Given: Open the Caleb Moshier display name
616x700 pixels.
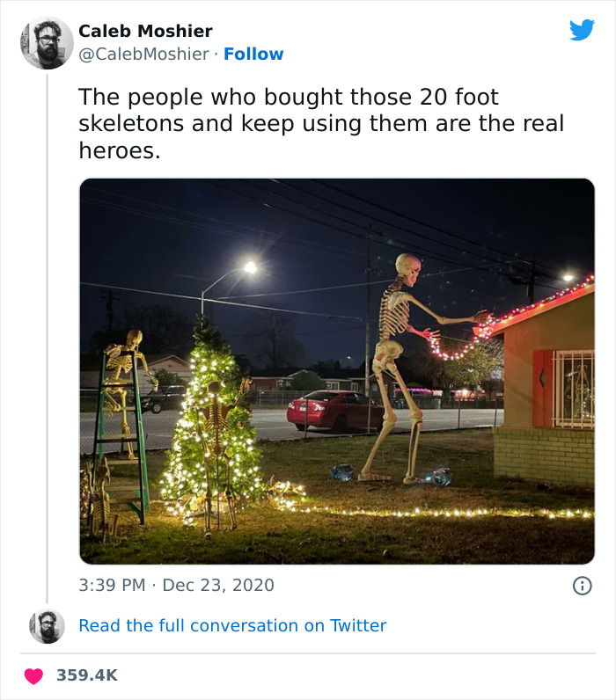Looking at the screenshot, I should pyautogui.click(x=145, y=31).
